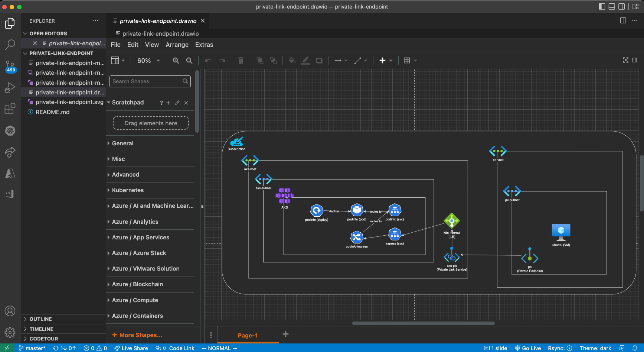Click the Undo arrow icon
Image resolution: width=644 pixels, height=352 pixels.
pyautogui.click(x=208, y=60)
